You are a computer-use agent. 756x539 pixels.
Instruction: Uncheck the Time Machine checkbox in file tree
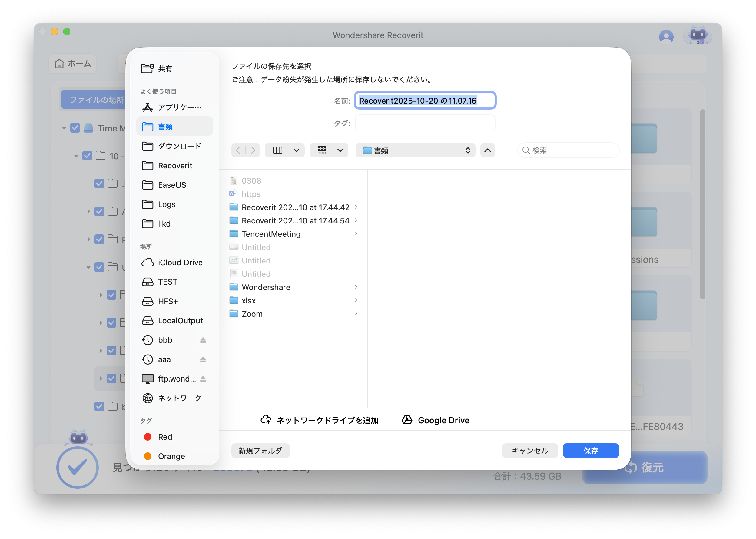pyautogui.click(x=75, y=128)
